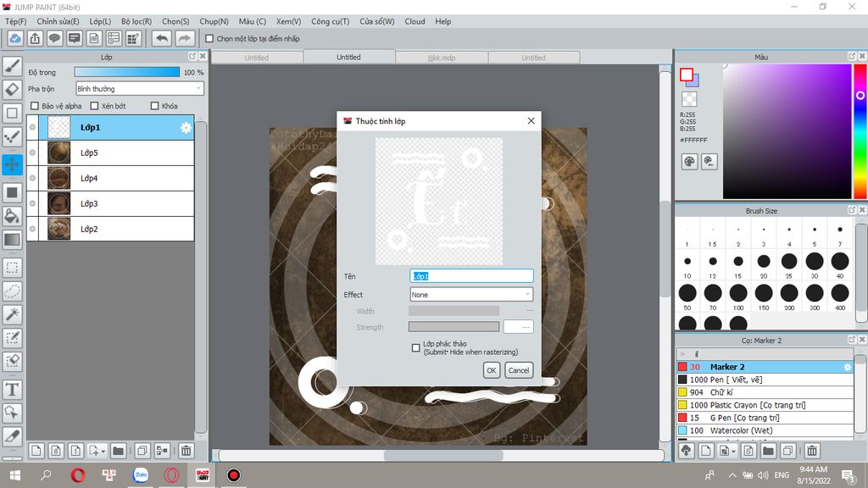Click OK in Thuộc tính lớp dialog

point(491,370)
